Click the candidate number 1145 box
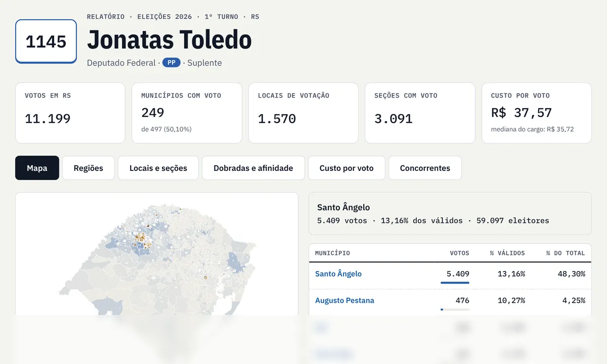Image resolution: width=607 pixels, height=364 pixels. click(x=46, y=41)
